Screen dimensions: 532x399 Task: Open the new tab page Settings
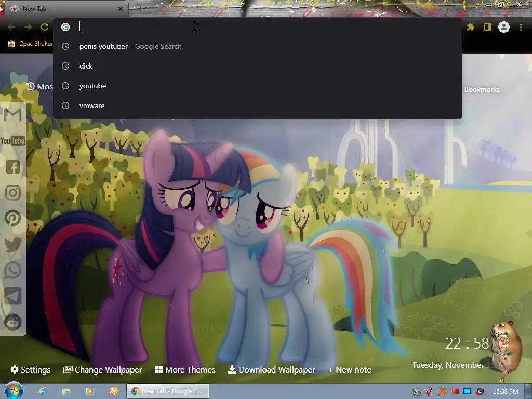click(x=31, y=369)
